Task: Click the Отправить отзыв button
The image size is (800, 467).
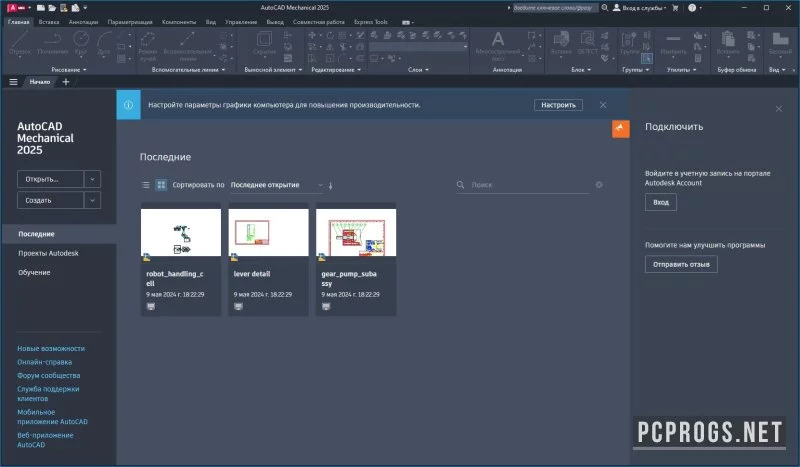Action: [x=681, y=264]
